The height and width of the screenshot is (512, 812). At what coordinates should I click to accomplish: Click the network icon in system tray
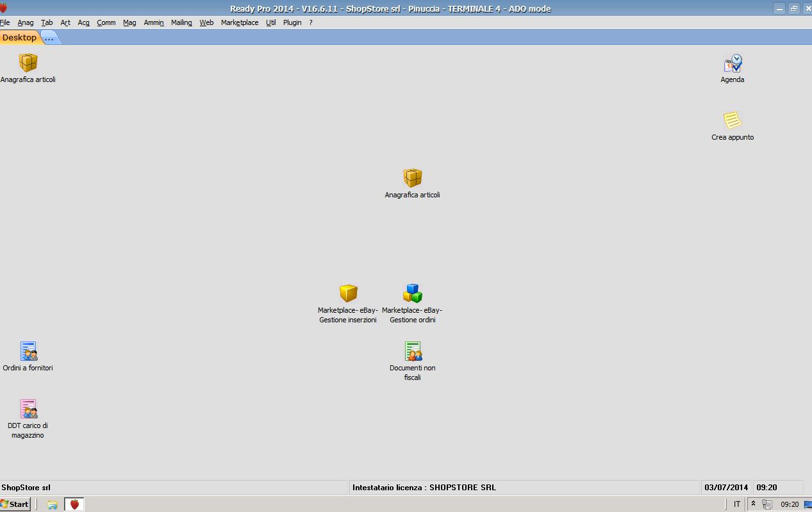pyautogui.click(x=766, y=504)
